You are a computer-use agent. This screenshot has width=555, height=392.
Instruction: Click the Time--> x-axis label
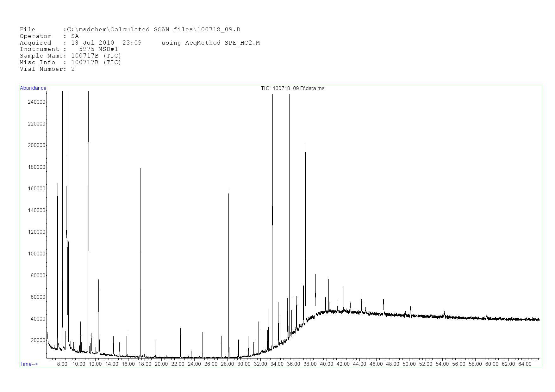tap(29, 364)
